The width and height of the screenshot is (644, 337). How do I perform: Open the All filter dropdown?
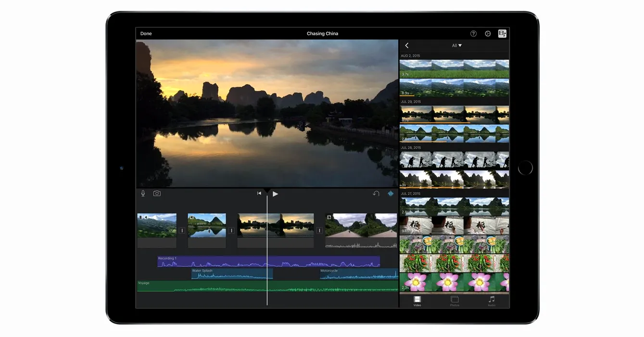(x=456, y=45)
